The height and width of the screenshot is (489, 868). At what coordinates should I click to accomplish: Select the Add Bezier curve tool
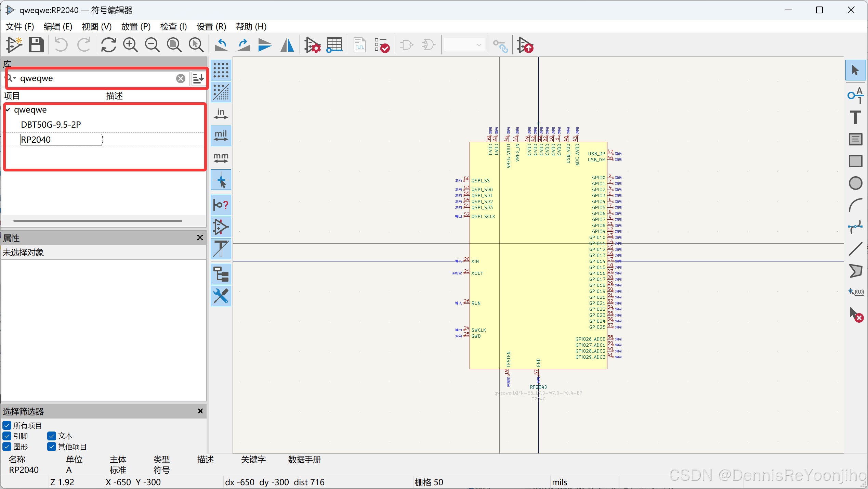pos(855,227)
